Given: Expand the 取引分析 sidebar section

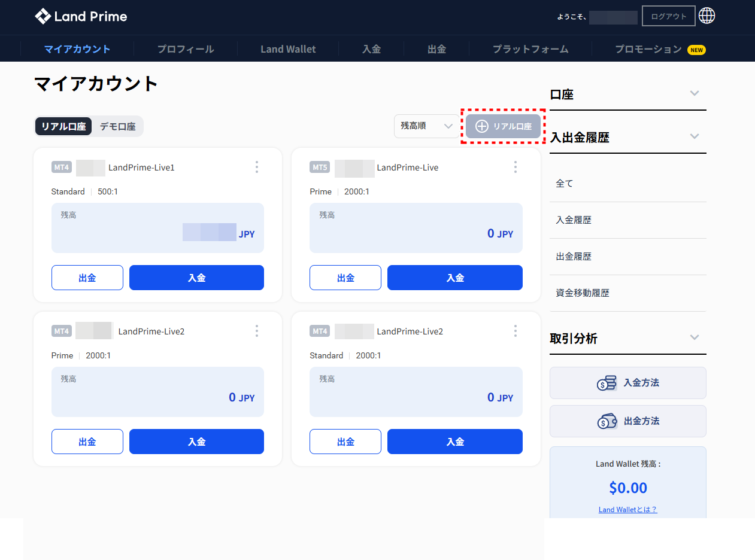Looking at the screenshot, I should pos(695,337).
